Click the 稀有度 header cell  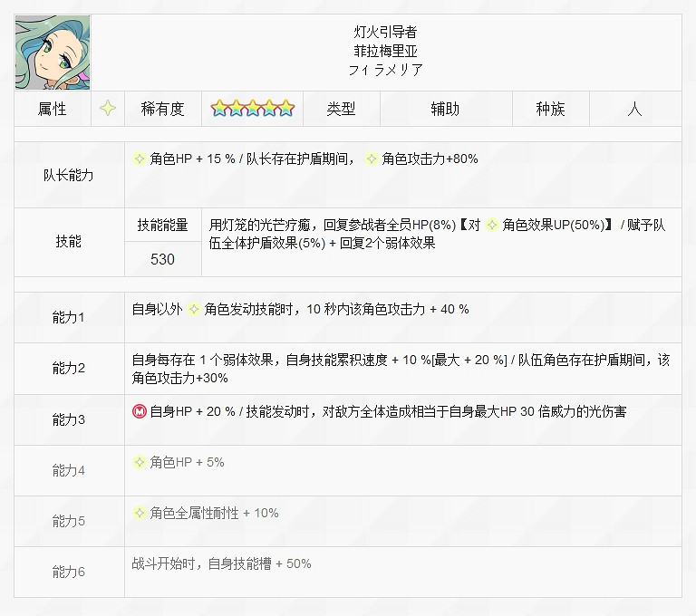(163, 109)
